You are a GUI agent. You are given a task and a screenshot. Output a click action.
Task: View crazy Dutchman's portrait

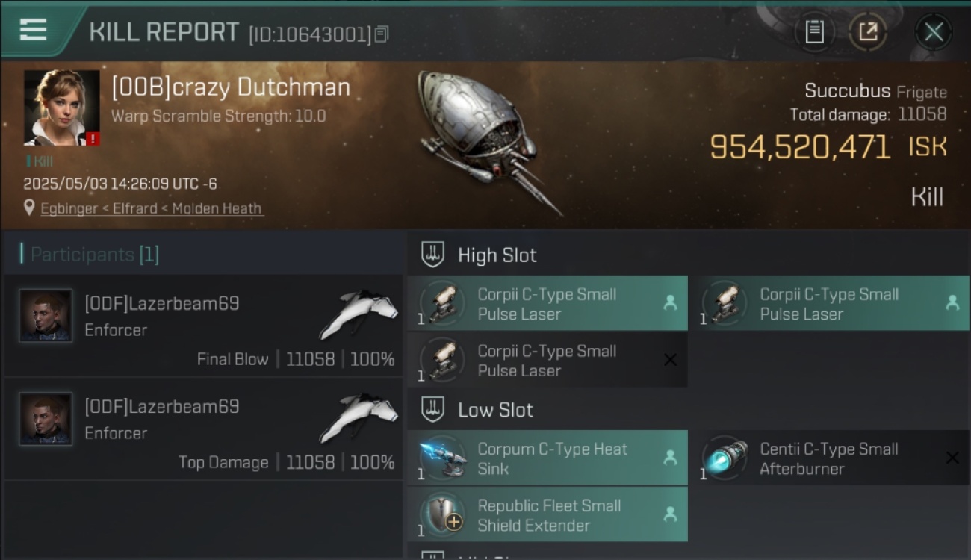[61, 108]
